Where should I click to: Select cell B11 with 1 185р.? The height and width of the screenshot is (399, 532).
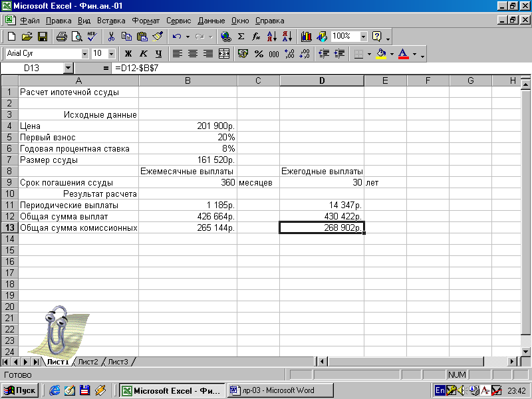click(x=188, y=205)
